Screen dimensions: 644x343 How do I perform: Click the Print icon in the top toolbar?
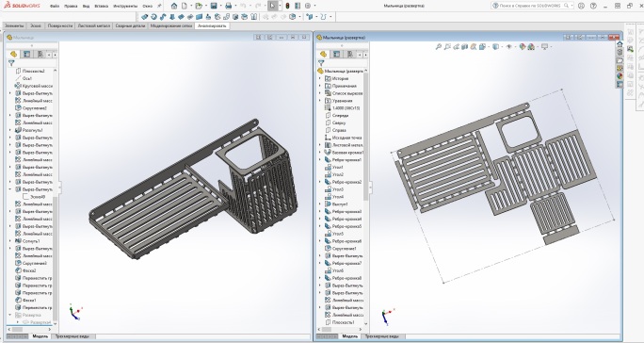[229, 6]
